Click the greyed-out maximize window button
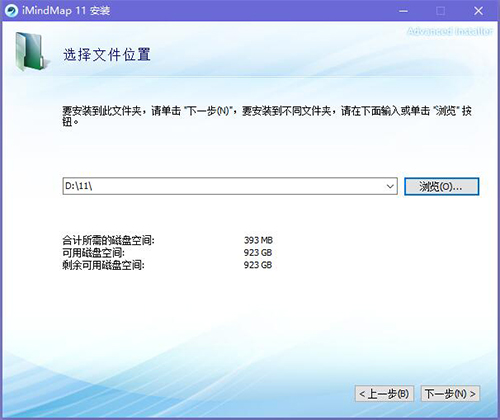The width and height of the screenshot is (500, 420). tap(441, 11)
